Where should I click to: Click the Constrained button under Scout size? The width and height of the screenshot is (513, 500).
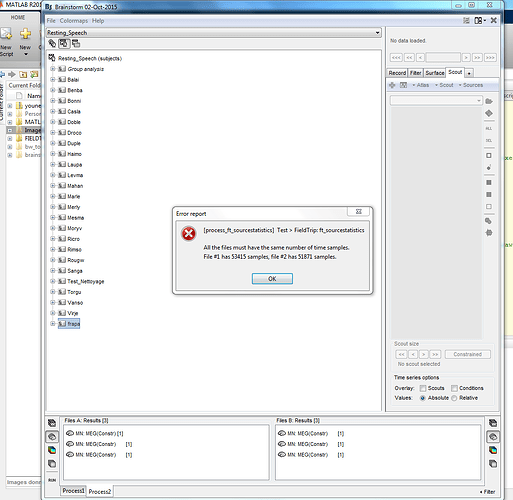pyautogui.click(x=468, y=354)
